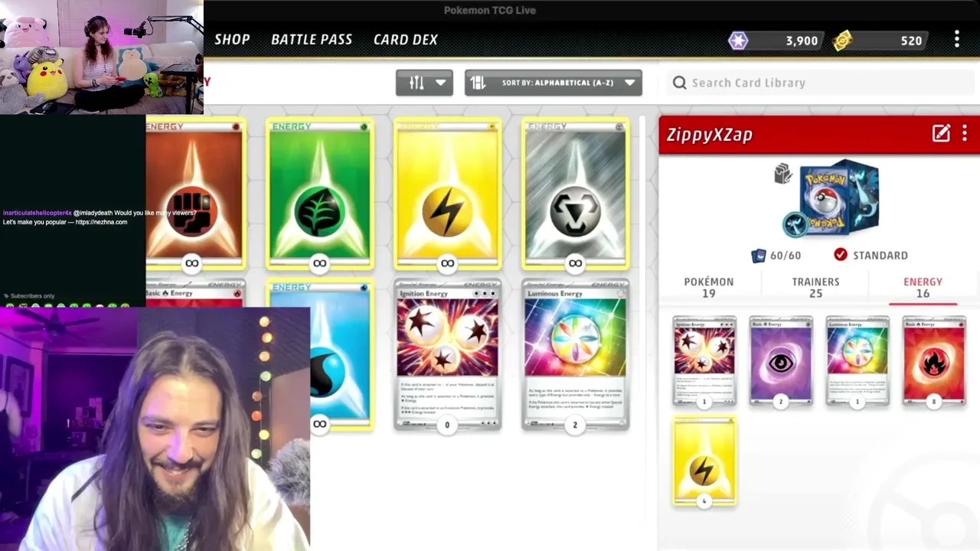Select the Lightning energy card in library

(x=448, y=194)
